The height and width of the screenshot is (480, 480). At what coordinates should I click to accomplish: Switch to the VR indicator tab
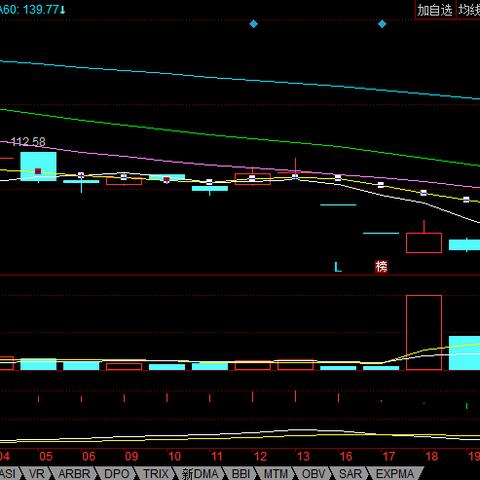[x=37, y=474]
